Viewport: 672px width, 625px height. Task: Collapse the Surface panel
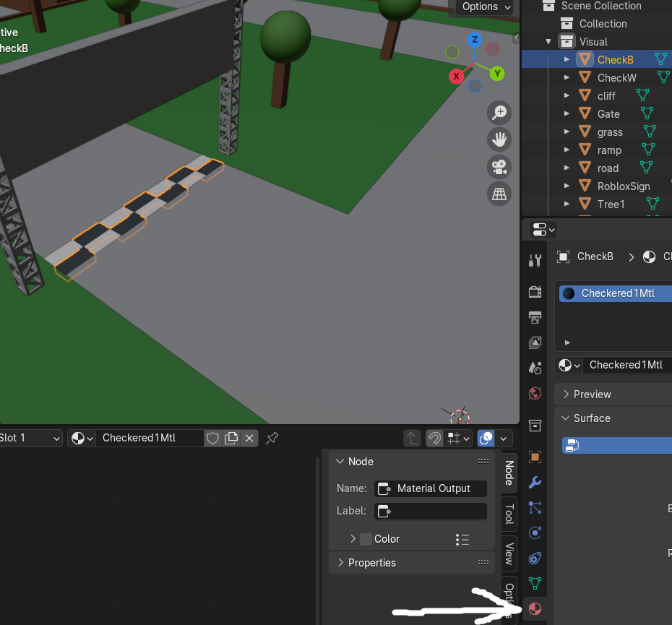[566, 418]
